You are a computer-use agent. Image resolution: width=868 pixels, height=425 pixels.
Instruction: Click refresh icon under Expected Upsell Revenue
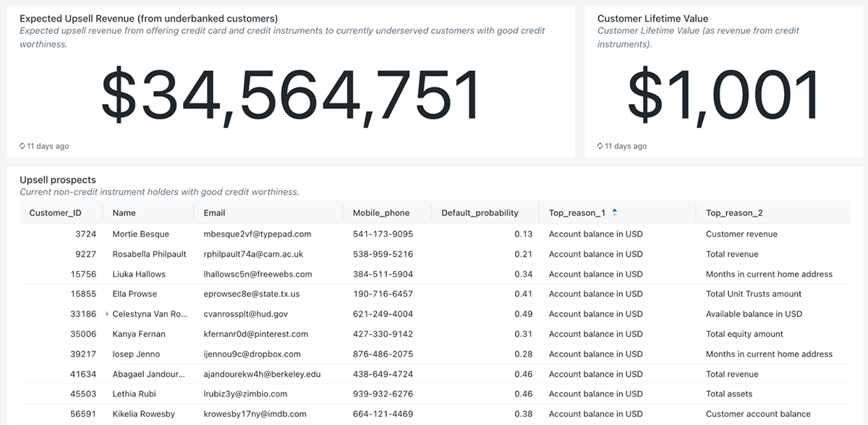coord(22,146)
